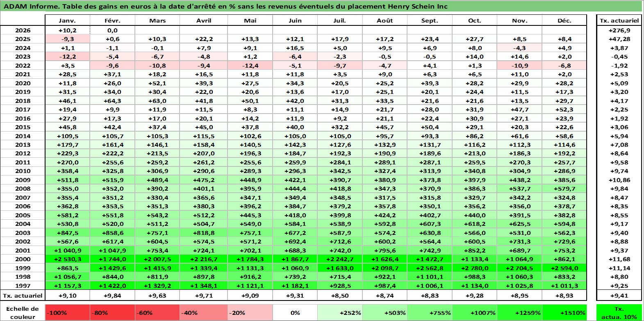The image size is (644, 321).
Task: Click cell '+1 101,1' in 1998 Sept.
Action: [430, 277]
